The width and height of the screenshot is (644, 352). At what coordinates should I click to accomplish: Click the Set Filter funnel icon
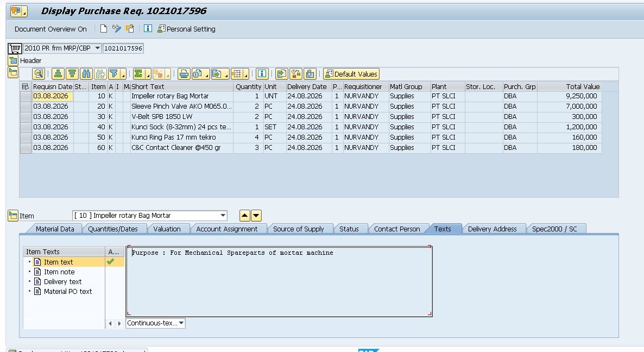click(114, 74)
